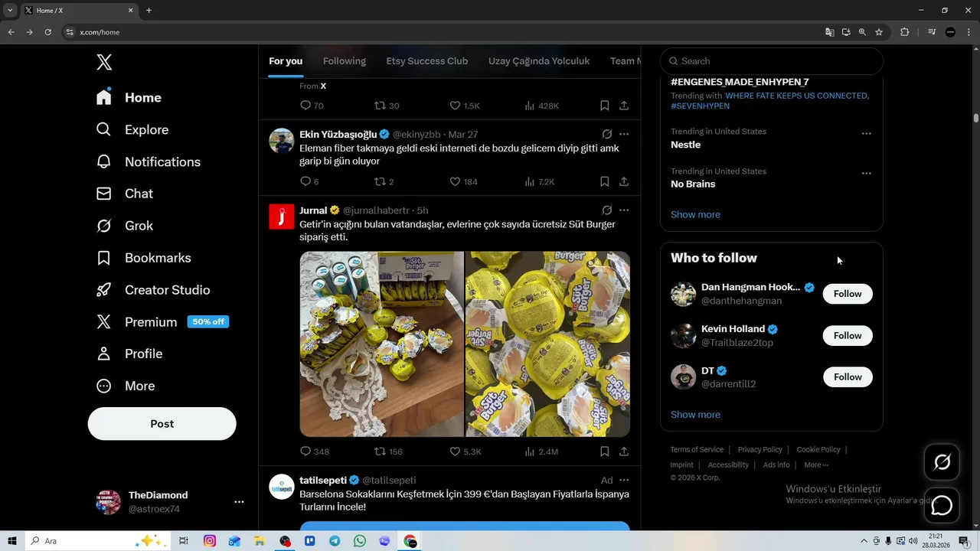Open Telegram from the taskbar
Image resolution: width=980 pixels, height=551 pixels.
click(335, 541)
